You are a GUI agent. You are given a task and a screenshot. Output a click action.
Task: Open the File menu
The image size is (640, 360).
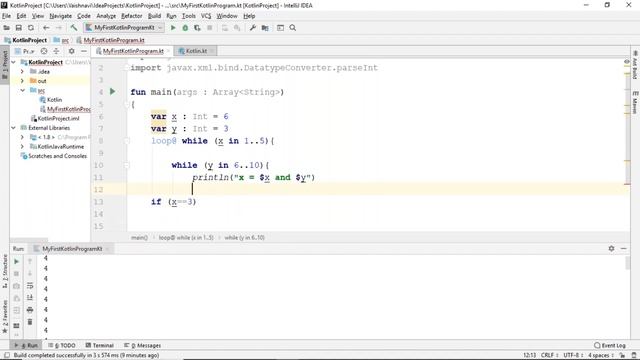coord(7,16)
